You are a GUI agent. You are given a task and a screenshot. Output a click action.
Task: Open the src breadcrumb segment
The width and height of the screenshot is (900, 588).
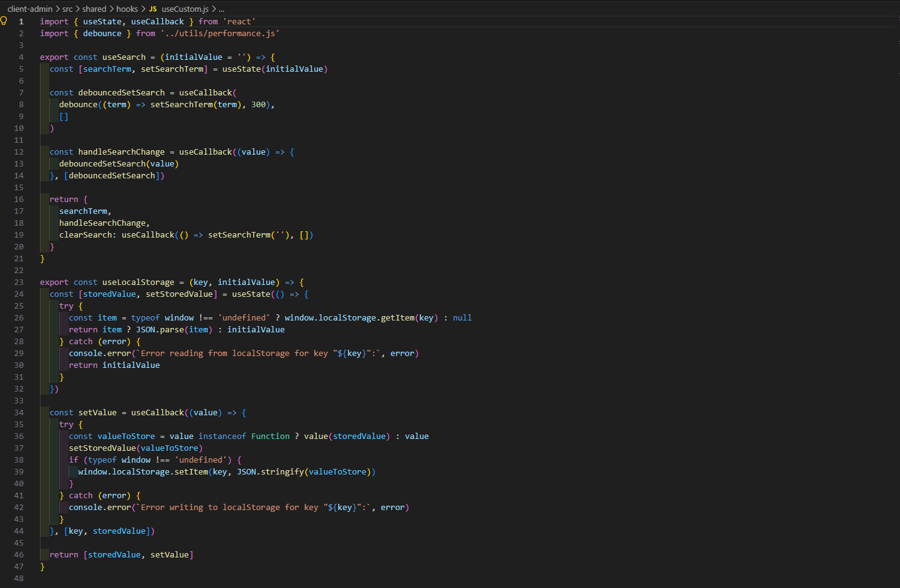(67, 9)
